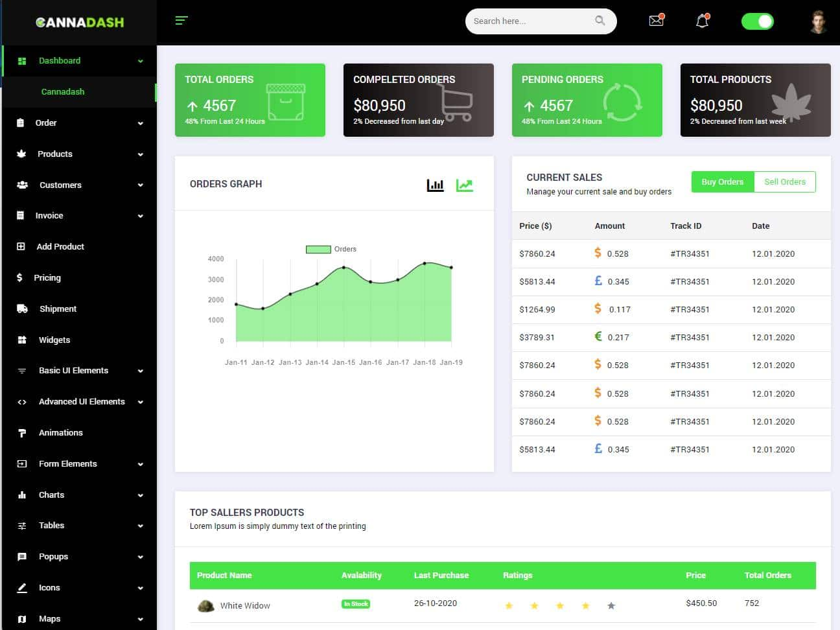Click the Order clipboard icon in sidebar
The width and height of the screenshot is (840, 630).
click(21, 122)
